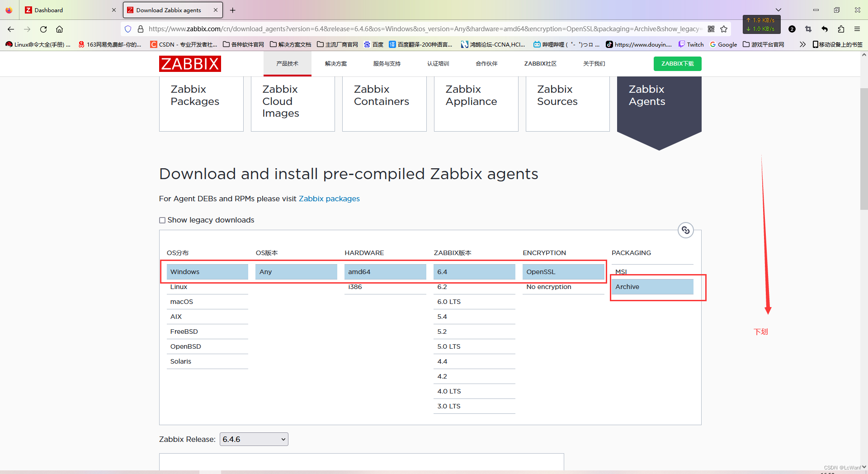Expand the 主流厂商官网 bookmark folder
This screenshot has height=474, width=868.
[x=338, y=44]
